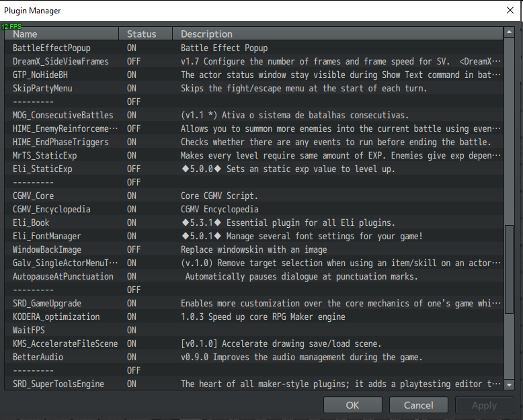
Task: Click description 'Automatically pauses dialogue at punctuation marks'
Action: (302, 276)
